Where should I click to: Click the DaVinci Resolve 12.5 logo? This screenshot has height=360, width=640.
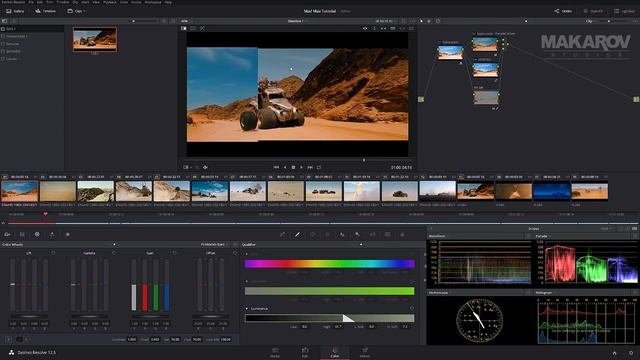(x=11, y=352)
